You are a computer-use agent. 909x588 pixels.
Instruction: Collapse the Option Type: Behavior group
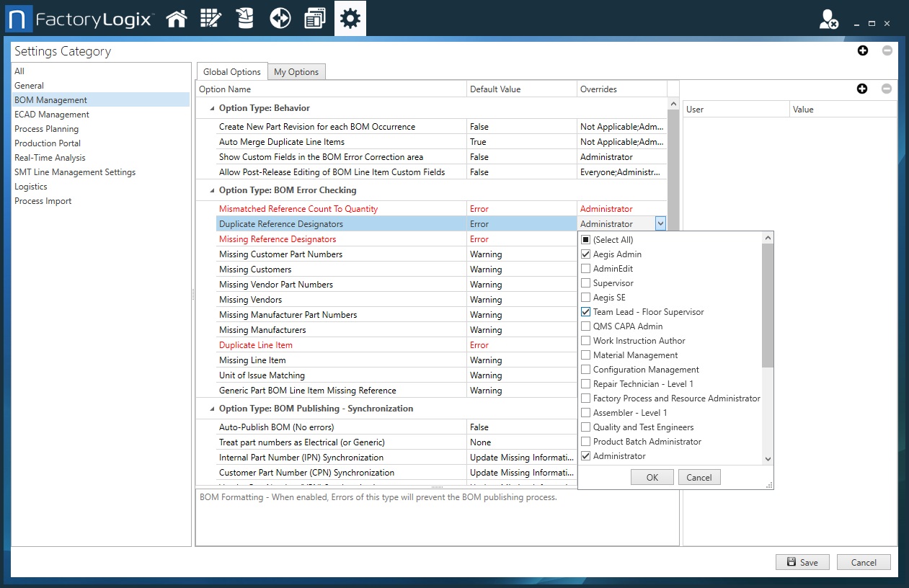click(x=210, y=108)
